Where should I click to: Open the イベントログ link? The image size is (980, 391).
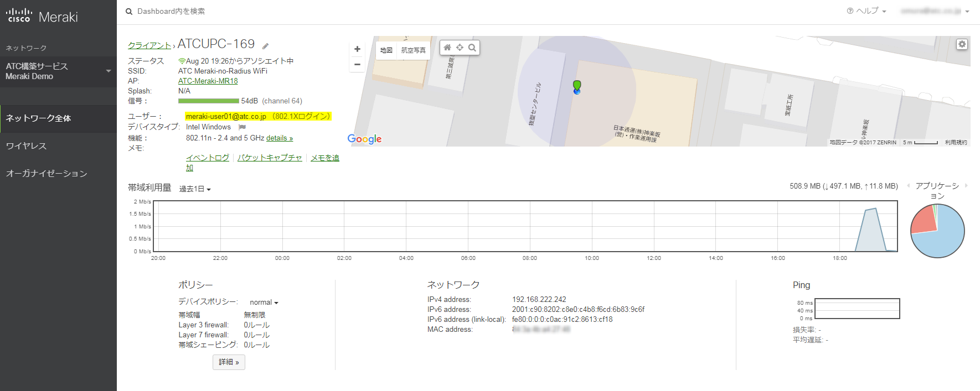tap(208, 158)
